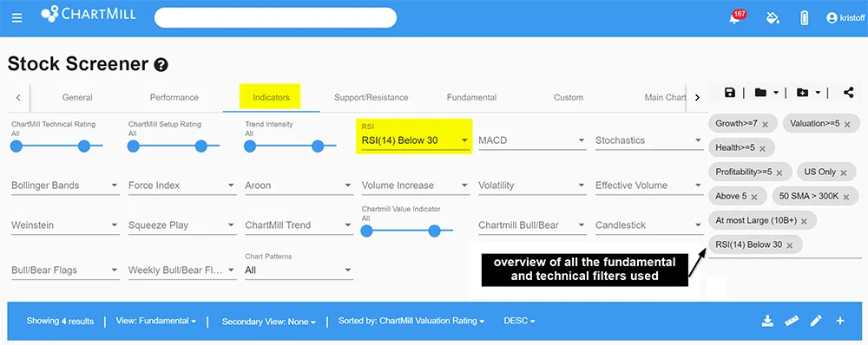The width and height of the screenshot is (868, 345).
Task: Open the Volume Increase dropdown
Action: [415, 186]
